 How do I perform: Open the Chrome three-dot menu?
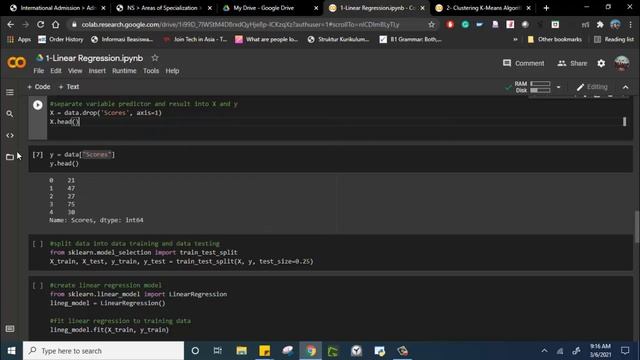[x=631, y=24]
